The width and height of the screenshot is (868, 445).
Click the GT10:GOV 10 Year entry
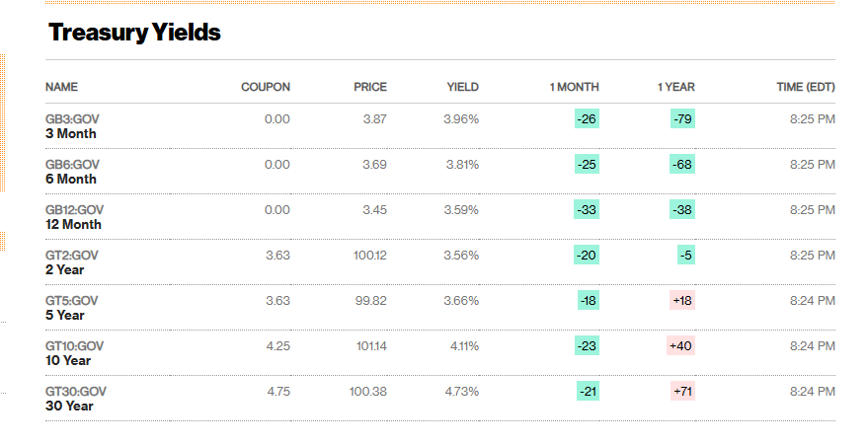tap(74, 353)
